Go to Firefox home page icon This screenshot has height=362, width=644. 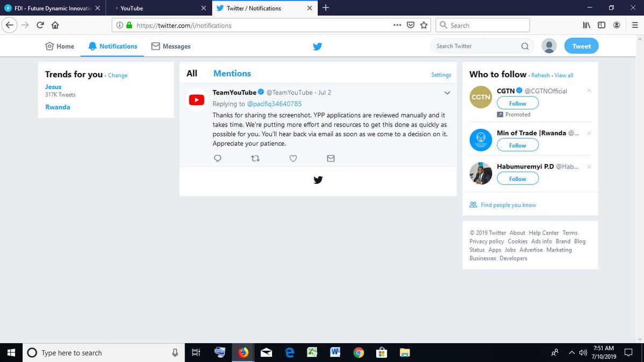click(x=55, y=25)
